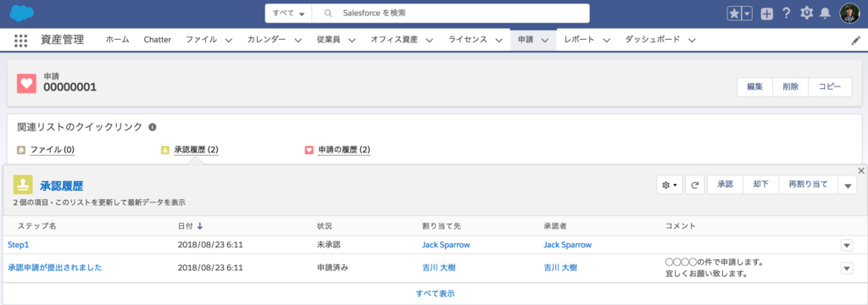Image resolution: width=868 pixels, height=305 pixels.
Task: Open the user profile avatar
Action: click(x=849, y=14)
